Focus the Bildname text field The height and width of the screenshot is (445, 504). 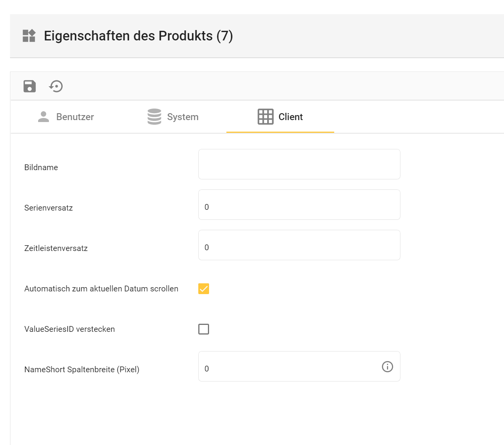[299, 164]
